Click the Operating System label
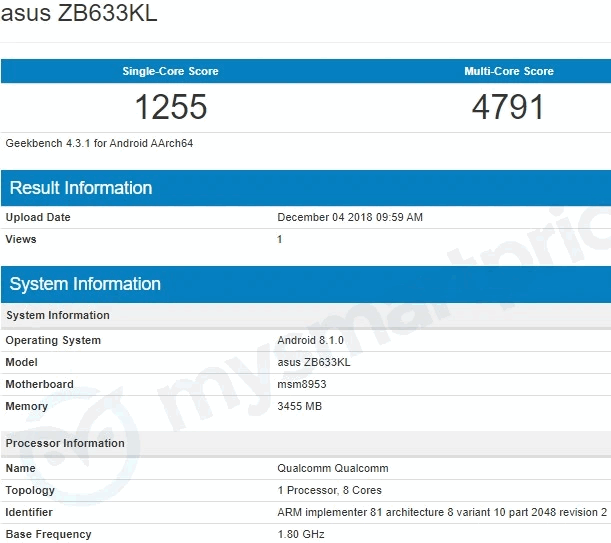This screenshot has height=543, width=611. click(x=53, y=340)
